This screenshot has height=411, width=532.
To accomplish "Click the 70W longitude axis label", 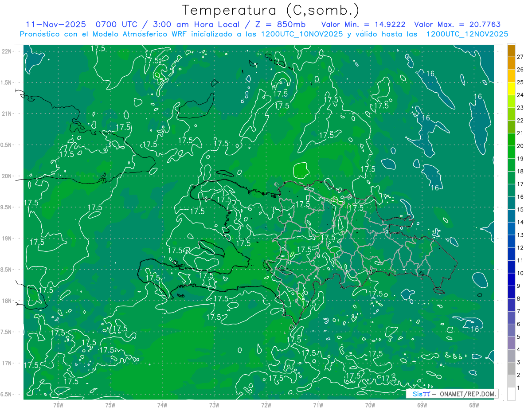I will 370,405.
